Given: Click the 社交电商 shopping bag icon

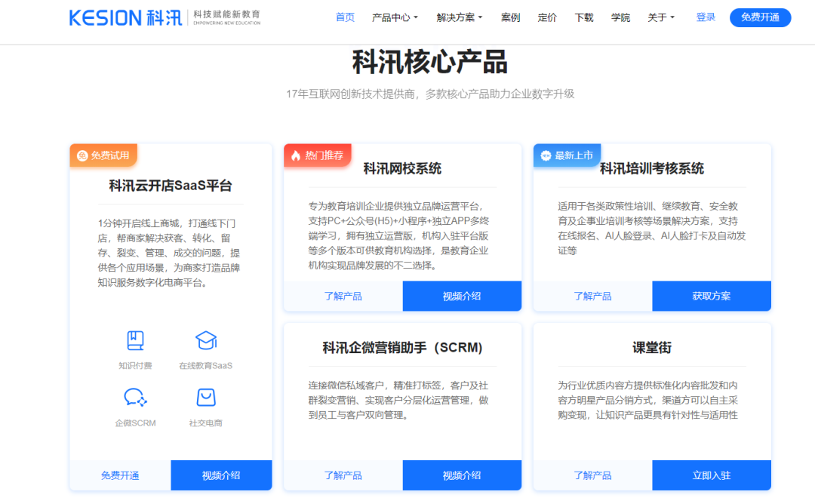Looking at the screenshot, I should [x=206, y=398].
